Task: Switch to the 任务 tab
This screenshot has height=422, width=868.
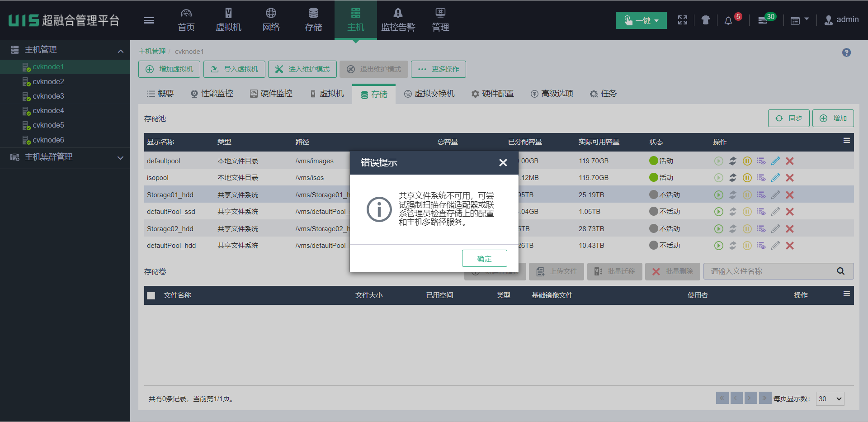Action: coord(603,94)
